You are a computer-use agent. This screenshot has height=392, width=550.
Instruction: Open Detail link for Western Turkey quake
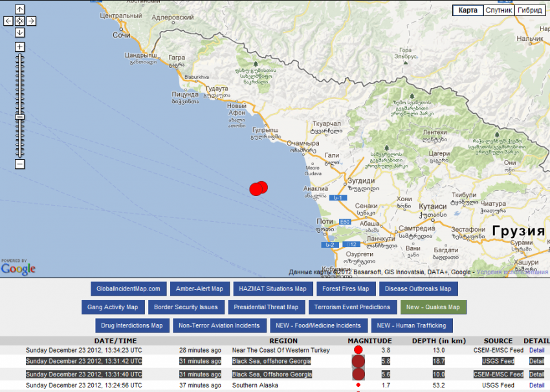(536, 350)
